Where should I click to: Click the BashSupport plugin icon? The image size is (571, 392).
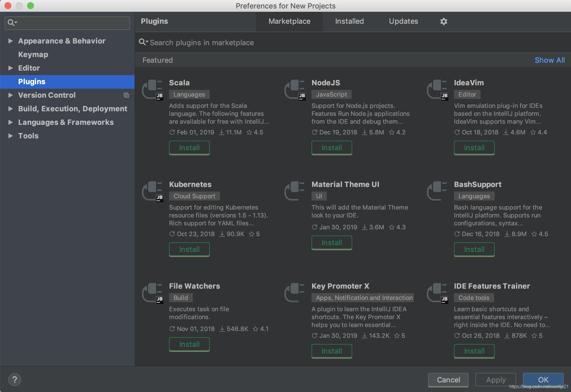pyautogui.click(x=437, y=191)
